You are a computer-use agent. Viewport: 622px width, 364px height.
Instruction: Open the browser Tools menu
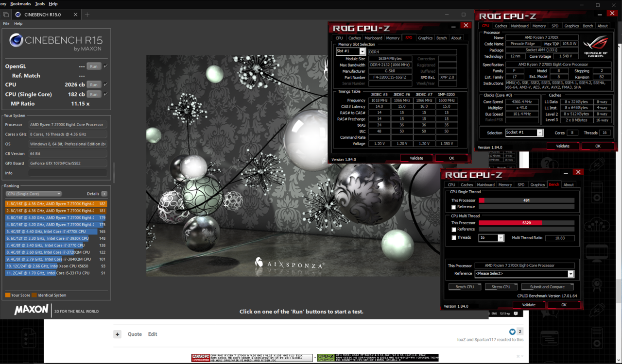tap(40, 3)
